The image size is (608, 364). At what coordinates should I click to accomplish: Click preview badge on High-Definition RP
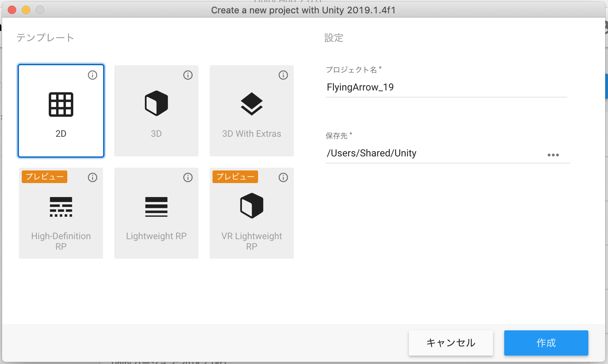point(45,177)
